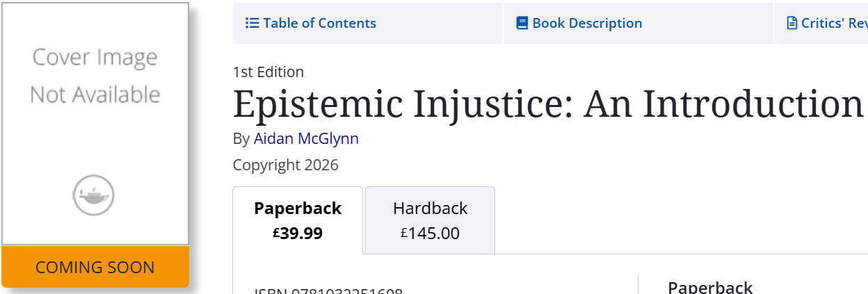
Task: Click the cover image placeholder thumbnail
Action: pyautogui.click(x=95, y=124)
